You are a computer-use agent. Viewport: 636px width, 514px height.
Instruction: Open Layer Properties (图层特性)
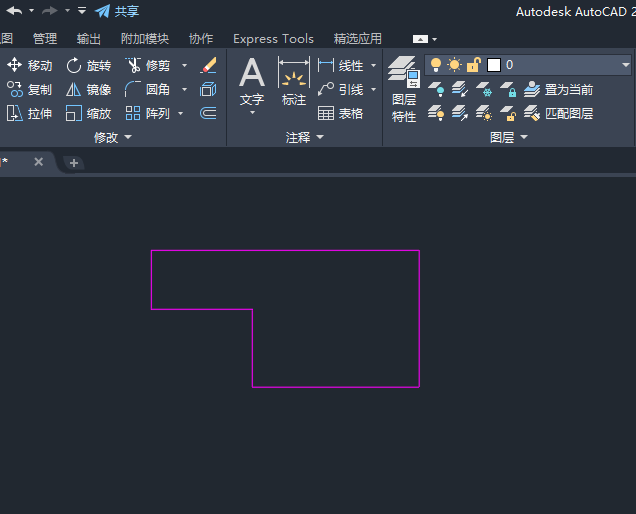tap(404, 89)
